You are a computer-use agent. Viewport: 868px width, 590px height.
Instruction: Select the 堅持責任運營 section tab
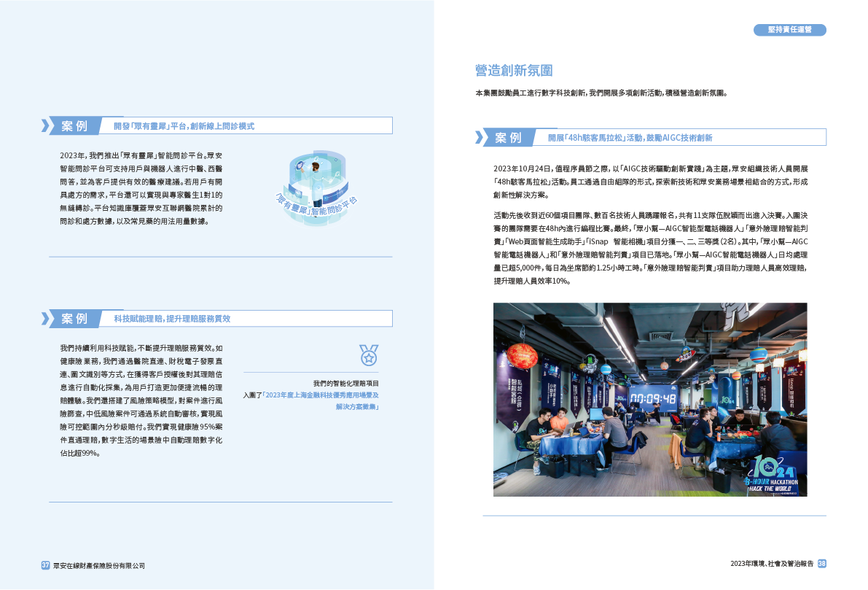[789, 30]
